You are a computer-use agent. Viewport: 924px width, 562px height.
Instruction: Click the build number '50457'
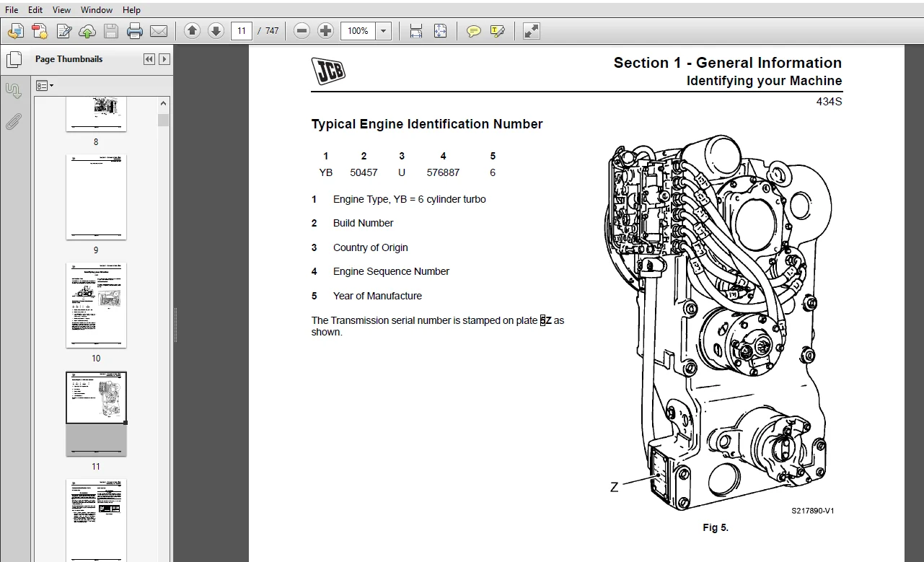pyautogui.click(x=364, y=172)
